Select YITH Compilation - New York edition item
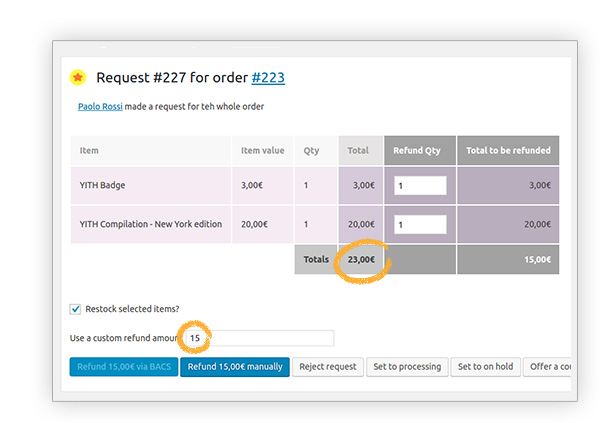Viewport: 600px width, 423px height. coord(150,224)
